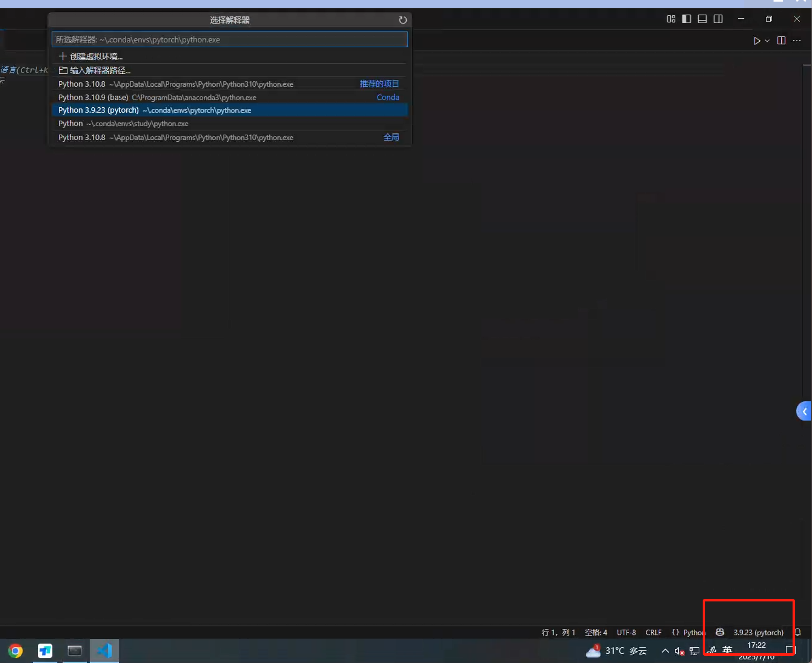
Task: Click the Customize Layout icon
Action: pyautogui.click(x=671, y=19)
